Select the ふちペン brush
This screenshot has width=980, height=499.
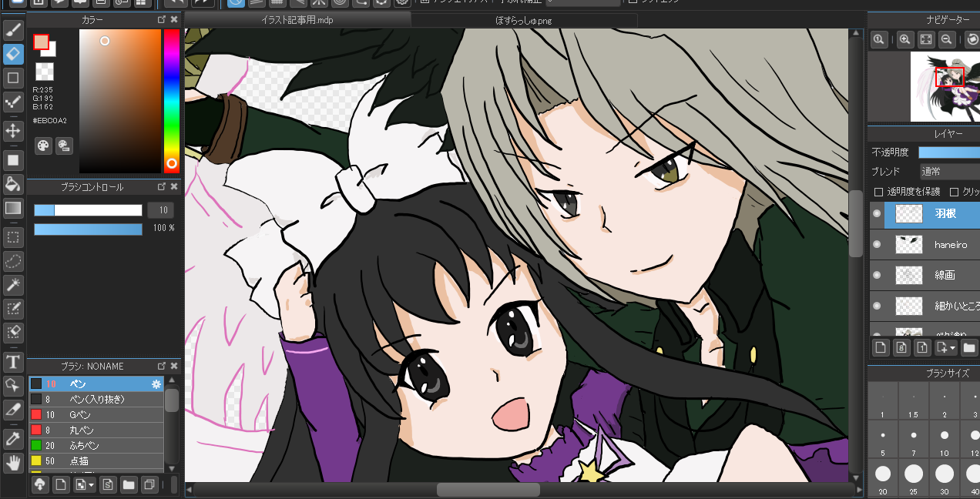coord(96,445)
